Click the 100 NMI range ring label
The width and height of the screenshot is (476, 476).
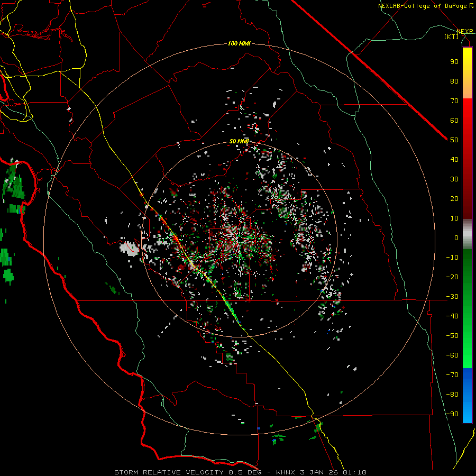pyautogui.click(x=239, y=44)
